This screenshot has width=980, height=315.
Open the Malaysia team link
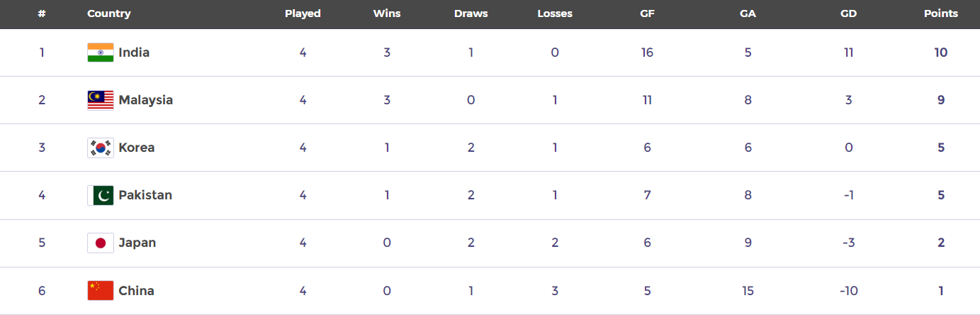(x=145, y=100)
